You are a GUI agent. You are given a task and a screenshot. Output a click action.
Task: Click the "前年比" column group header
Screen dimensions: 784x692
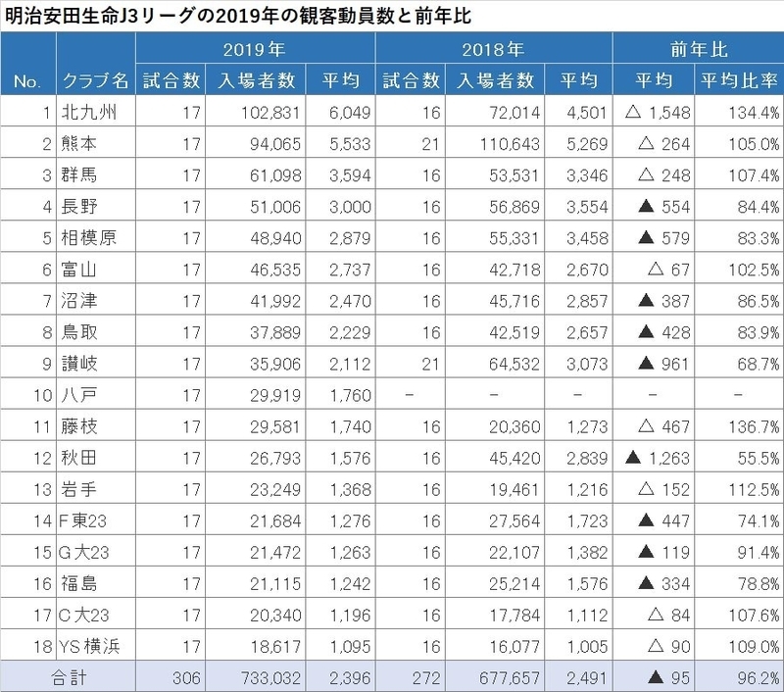[x=699, y=49]
